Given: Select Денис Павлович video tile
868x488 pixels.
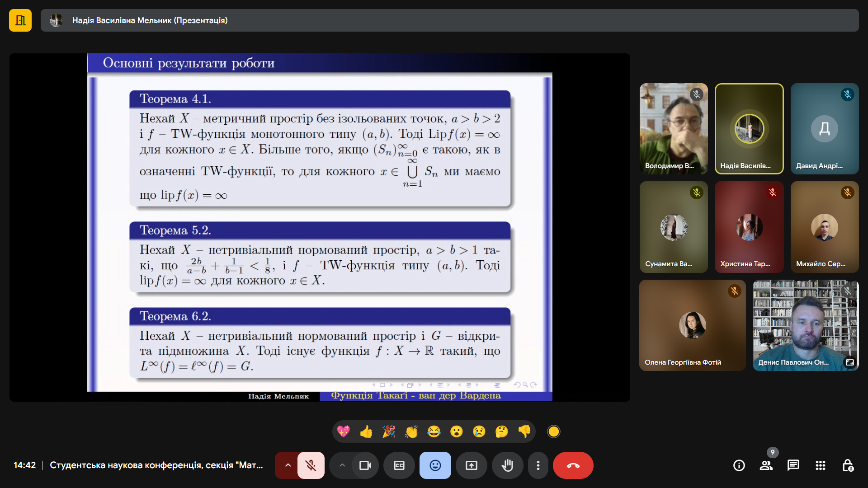Looking at the screenshot, I should (x=806, y=325).
